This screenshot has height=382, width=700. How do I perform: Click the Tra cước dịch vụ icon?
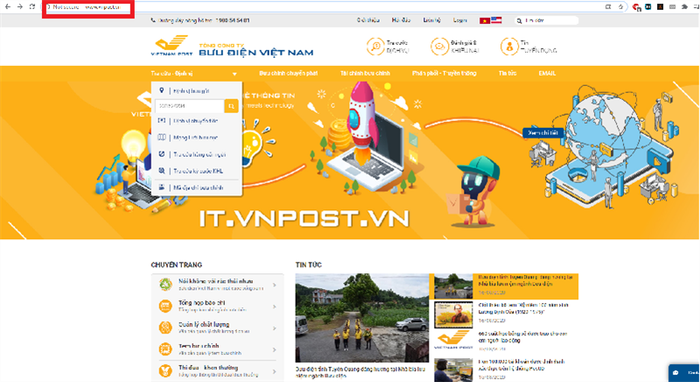[375, 46]
